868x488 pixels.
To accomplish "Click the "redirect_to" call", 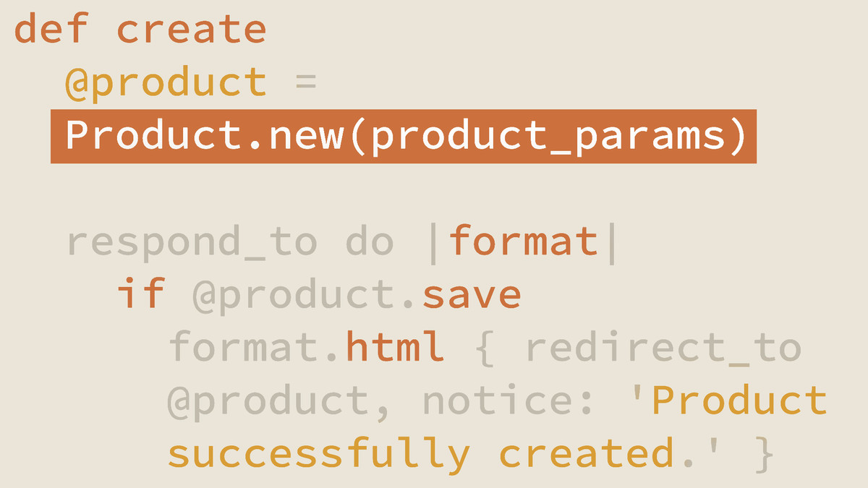I will (x=663, y=348).
